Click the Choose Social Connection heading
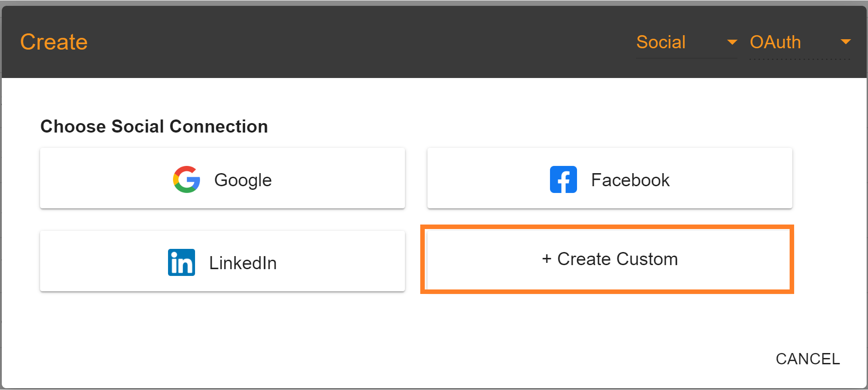Image resolution: width=868 pixels, height=390 pixels. click(154, 126)
